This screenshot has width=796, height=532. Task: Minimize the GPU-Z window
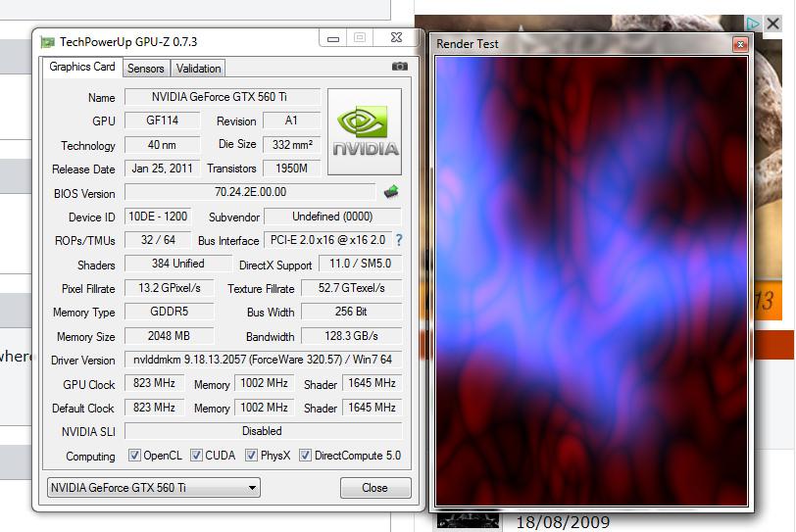point(333,38)
